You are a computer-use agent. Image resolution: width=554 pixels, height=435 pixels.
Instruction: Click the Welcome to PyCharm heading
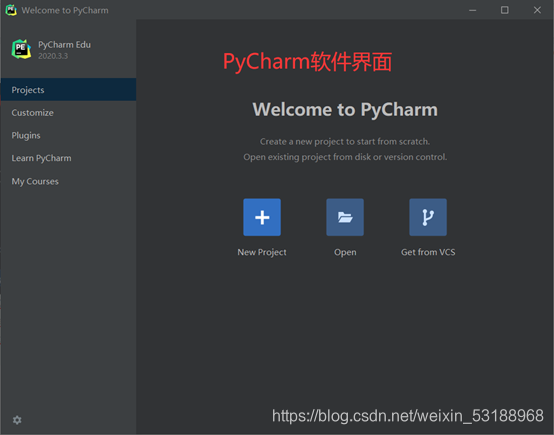coord(345,110)
